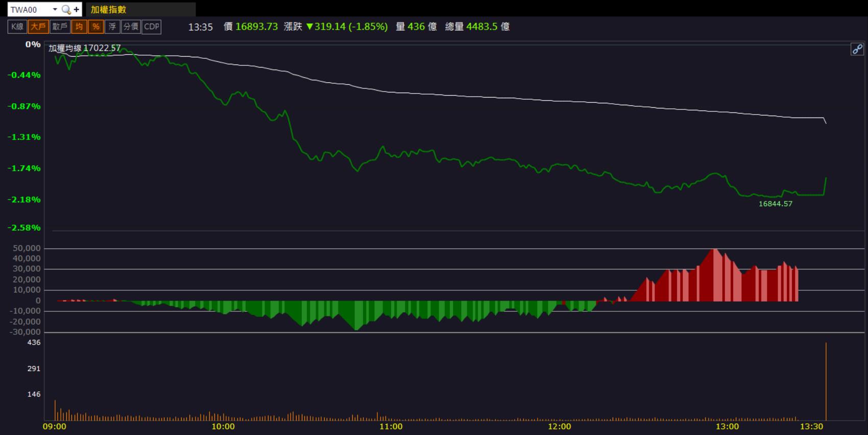Click the 50,000 axis label
The height and width of the screenshot is (435, 868).
pos(27,248)
